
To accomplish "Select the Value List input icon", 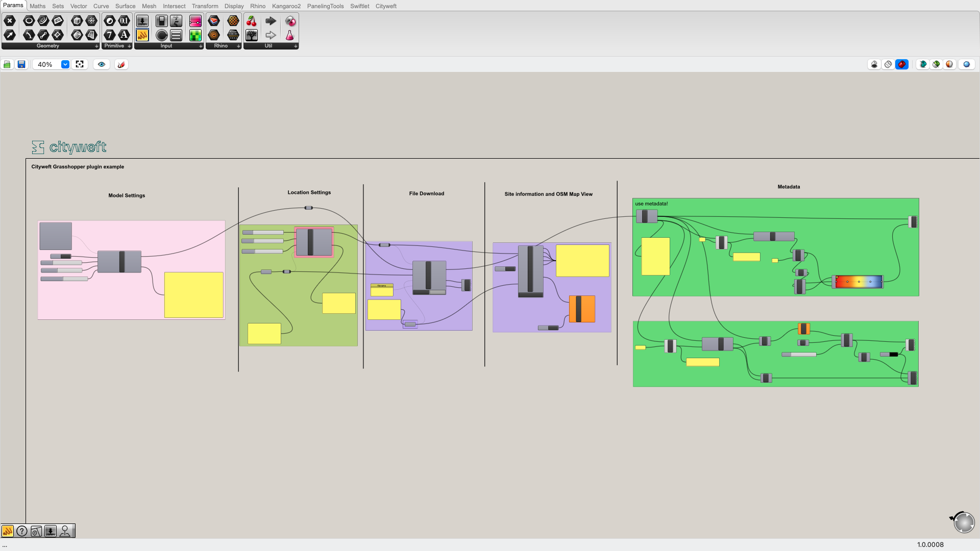I will [176, 35].
